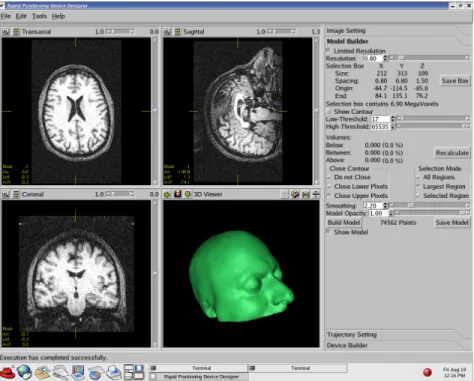Click the green arrow icon in 3D Viewer
The image size is (474, 381).
167,194
